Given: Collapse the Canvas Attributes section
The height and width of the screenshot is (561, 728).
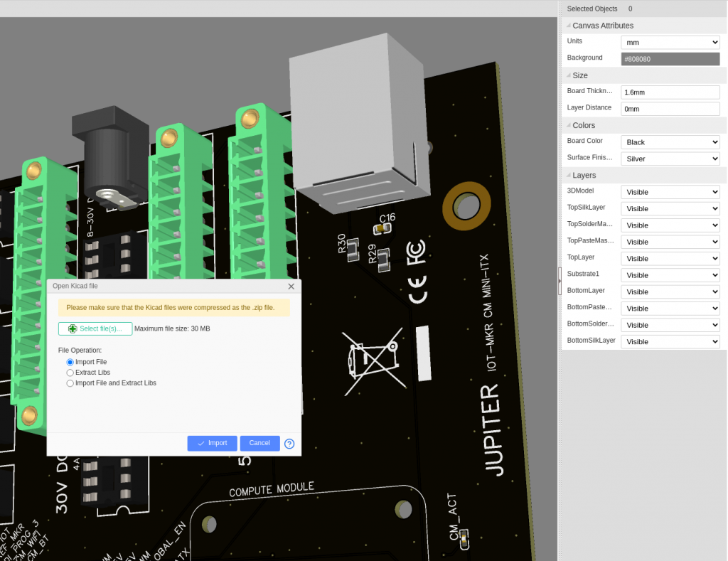Looking at the screenshot, I should pos(602,26).
